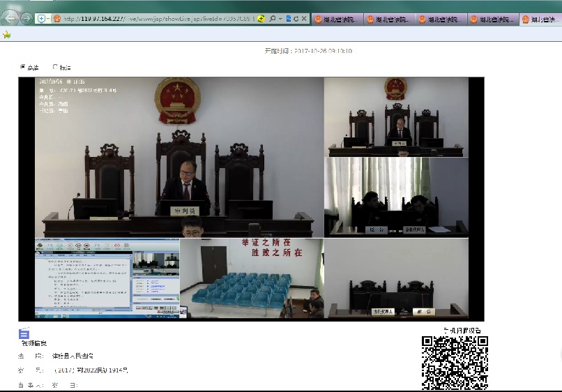The width and height of the screenshot is (562, 392).
Task: Click the mobile viewing QR code
Action: coord(454,362)
